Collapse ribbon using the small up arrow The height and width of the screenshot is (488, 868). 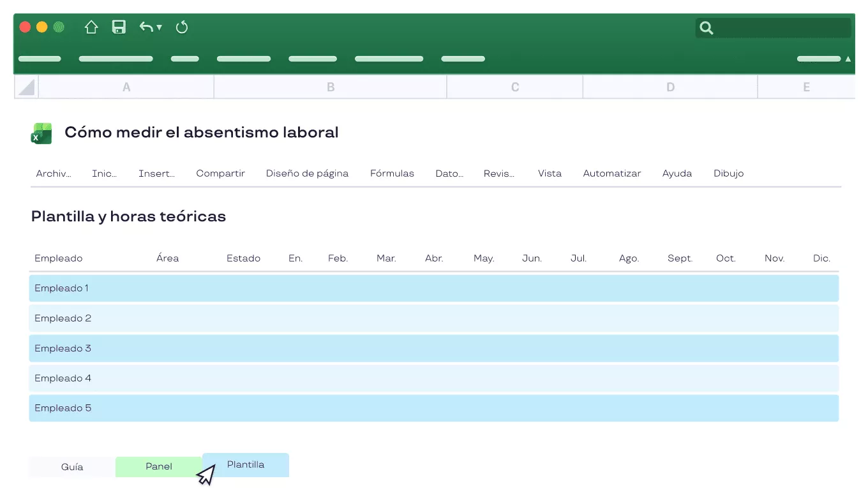click(848, 59)
